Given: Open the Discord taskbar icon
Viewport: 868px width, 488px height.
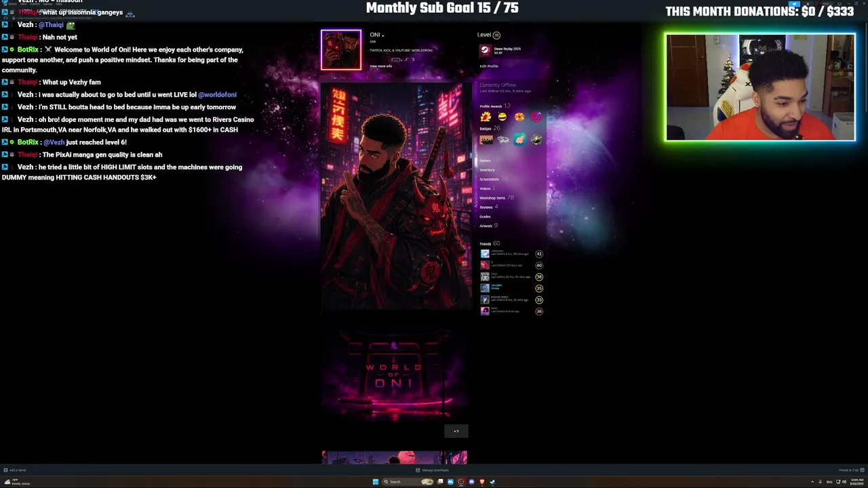Looking at the screenshot, I should 471,482.
